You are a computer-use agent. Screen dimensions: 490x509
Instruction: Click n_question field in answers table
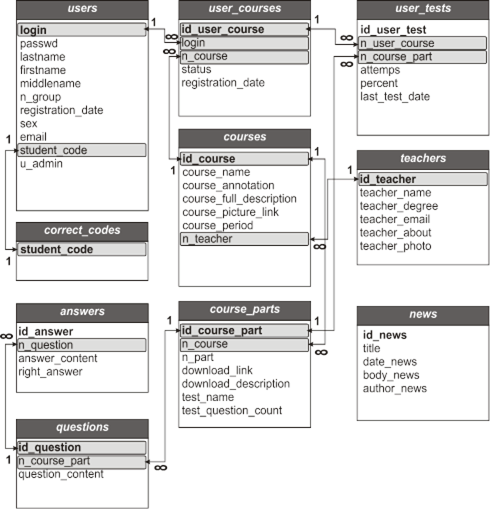[82, 345]
